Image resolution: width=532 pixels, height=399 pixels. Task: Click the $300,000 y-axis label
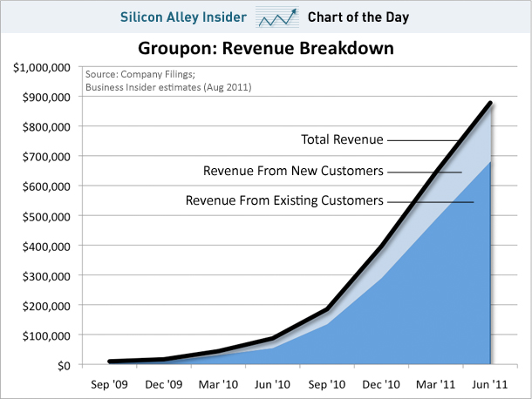click(46, 276)
